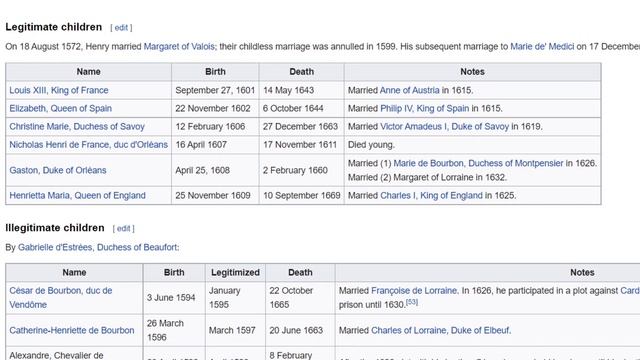Select the birth date 22 November 1602
640x360 pixels.
(213, 109)
